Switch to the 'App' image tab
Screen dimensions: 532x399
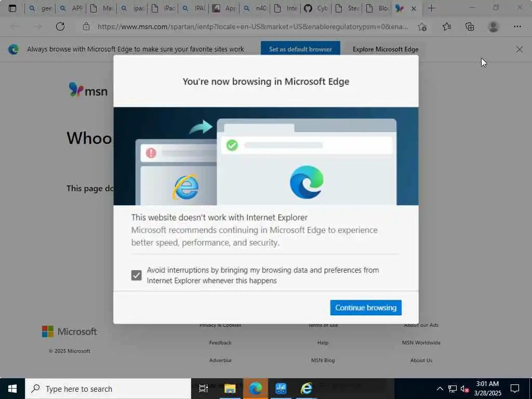click(x=224, y=8)
